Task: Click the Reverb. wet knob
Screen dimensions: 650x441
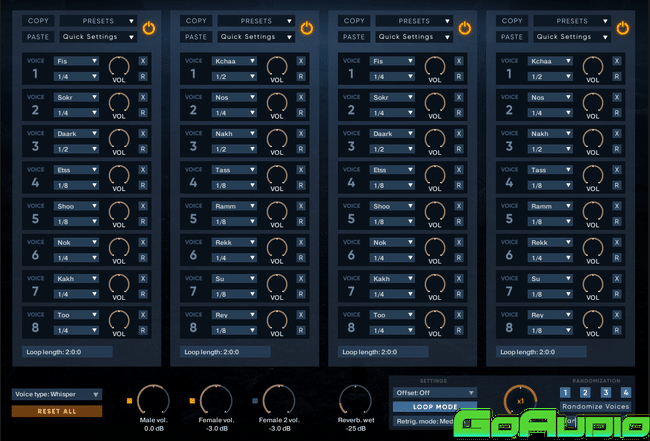Action: pos(355,400)
